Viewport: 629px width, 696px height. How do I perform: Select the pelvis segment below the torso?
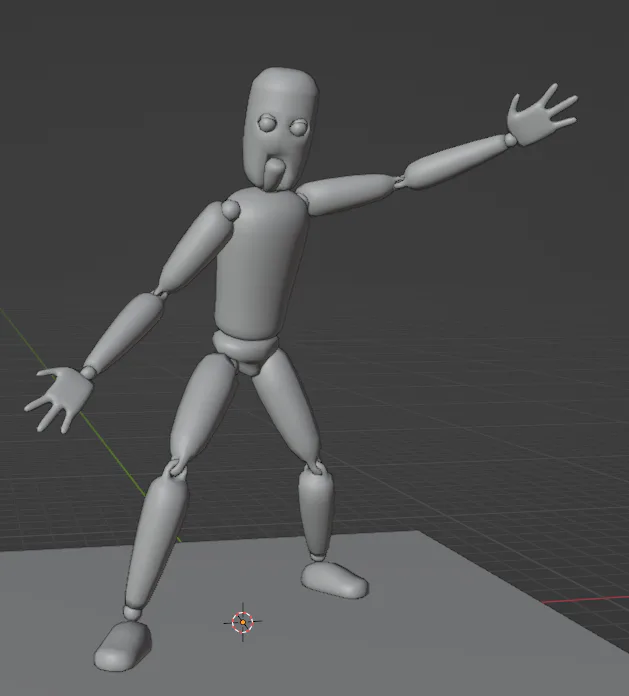(x=245, y=351)
